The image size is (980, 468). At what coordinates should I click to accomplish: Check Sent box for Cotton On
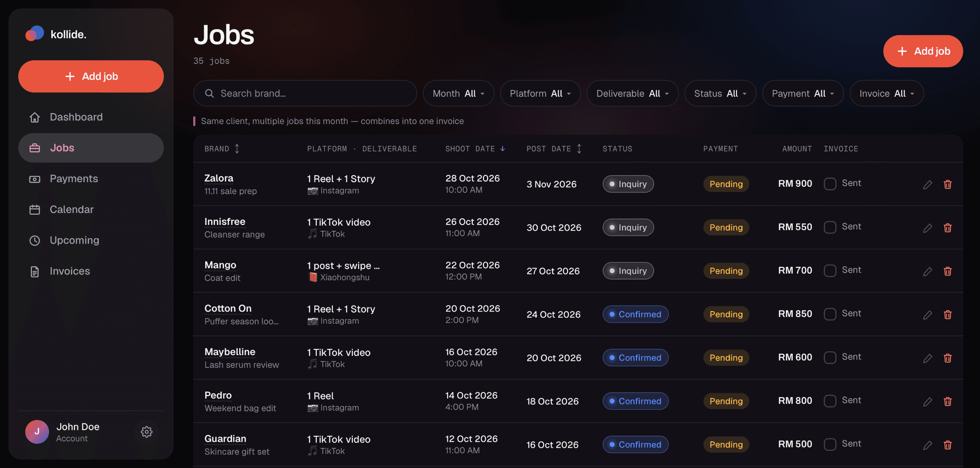click(830, 314)
